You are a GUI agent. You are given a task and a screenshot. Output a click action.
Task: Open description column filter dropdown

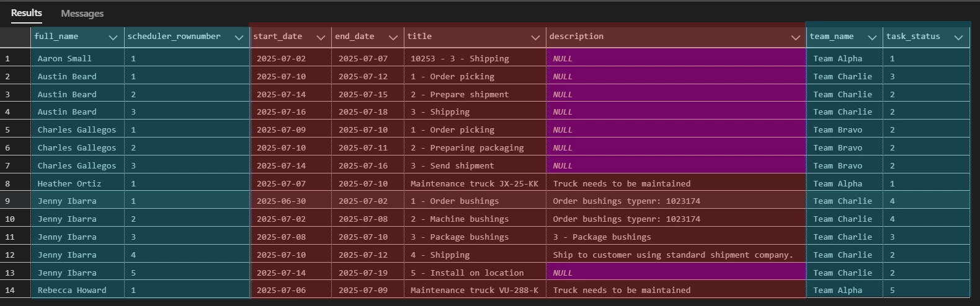[795, 38]
